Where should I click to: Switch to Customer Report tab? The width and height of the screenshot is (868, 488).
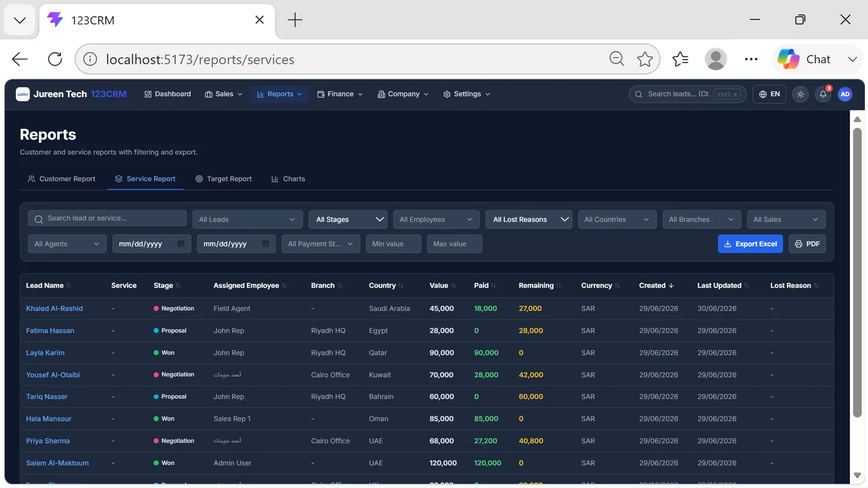(x=61, y=179)
